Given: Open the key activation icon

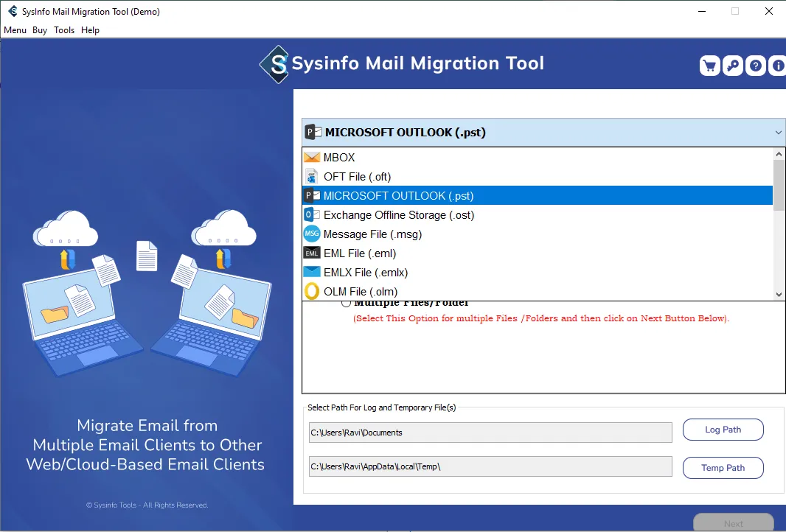Looking at the screenshot, I should (733, 66).
